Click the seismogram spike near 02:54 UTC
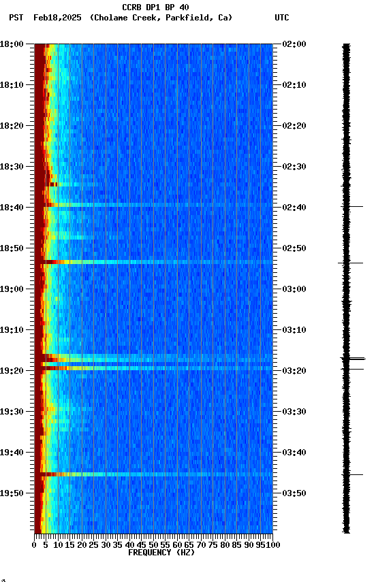376x588 pixels. coord(351,263)
